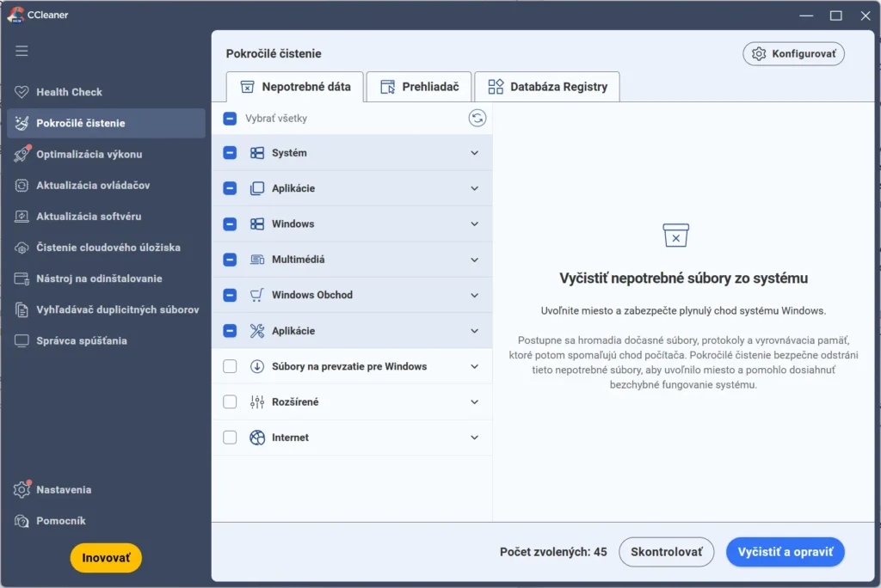Click the Rozšírené sliders icon
This screenshot has height=588, width=881.
click(256, 401)
